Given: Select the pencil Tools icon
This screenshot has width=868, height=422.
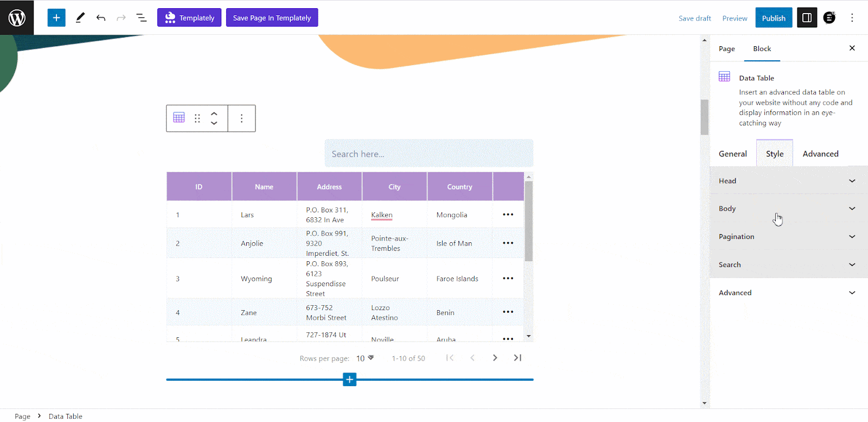Looking at the screenshot, I should (x=80, y=18).
